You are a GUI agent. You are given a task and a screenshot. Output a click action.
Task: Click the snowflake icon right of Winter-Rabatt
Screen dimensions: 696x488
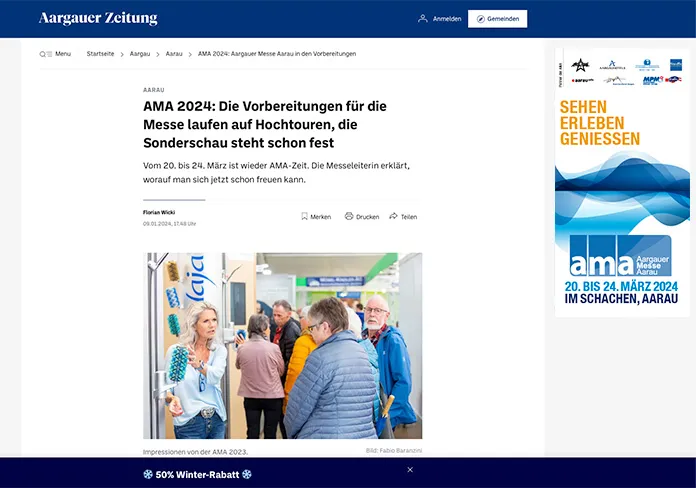pos(247,474)
